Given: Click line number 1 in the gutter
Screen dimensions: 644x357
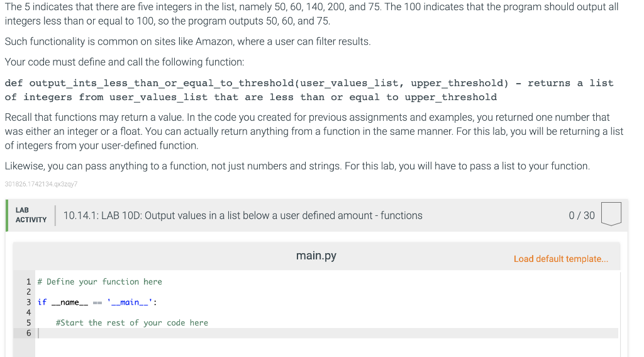Looking at the screenshot, I should coord(28,281).
